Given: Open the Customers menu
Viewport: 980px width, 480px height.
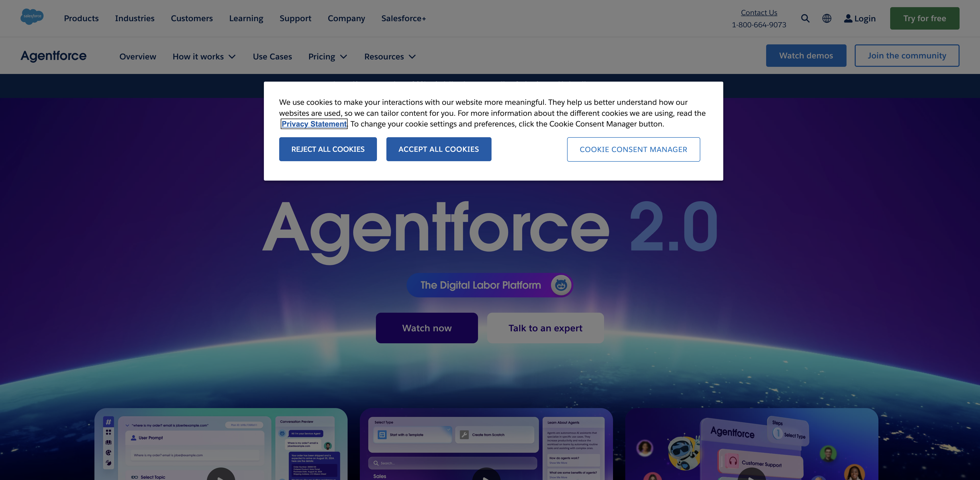Looking at the screenshot, I should tap(192, 18).
